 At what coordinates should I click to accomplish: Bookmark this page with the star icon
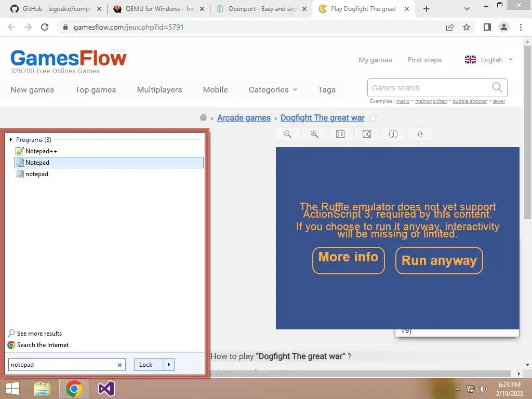(x=467, y=27)
